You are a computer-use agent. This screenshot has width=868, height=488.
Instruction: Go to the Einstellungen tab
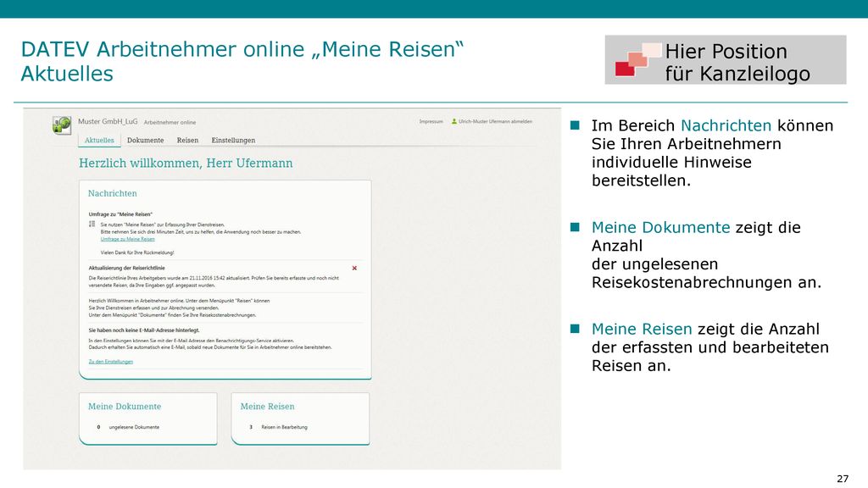tap(233, 141)
